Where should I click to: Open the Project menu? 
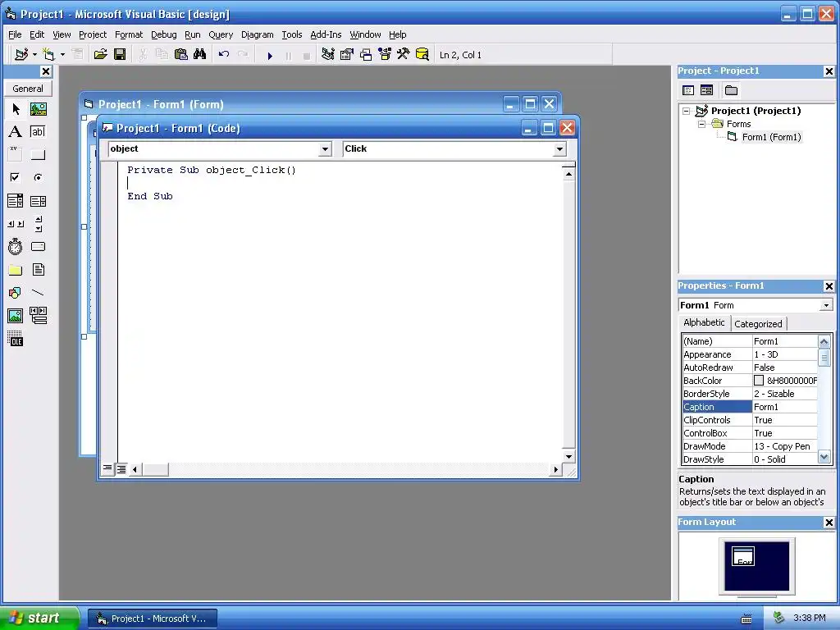coord(93,34)
